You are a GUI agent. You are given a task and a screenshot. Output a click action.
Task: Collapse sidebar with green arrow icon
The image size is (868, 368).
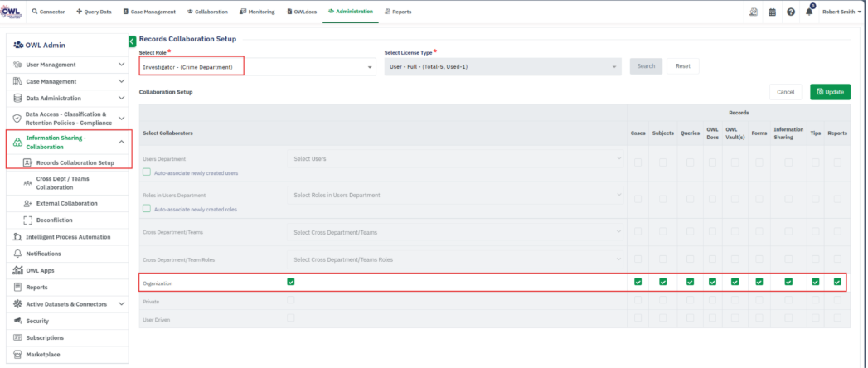coord(132,41)
